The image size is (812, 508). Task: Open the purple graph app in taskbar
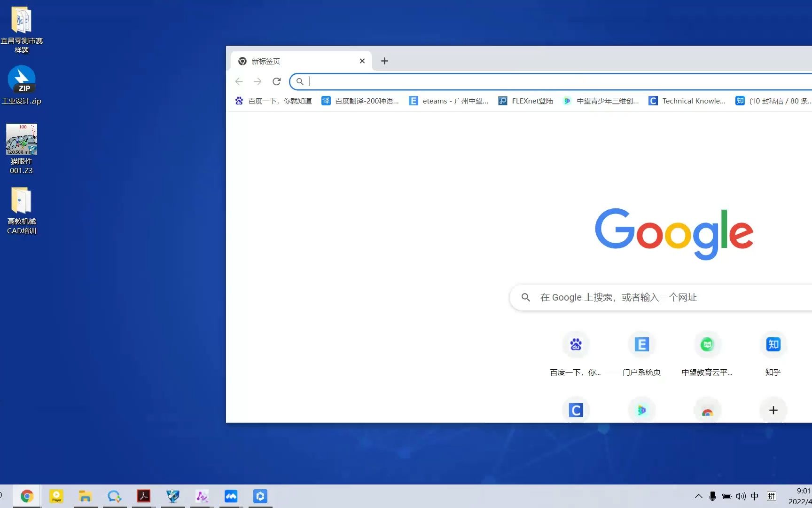[202, 496]
